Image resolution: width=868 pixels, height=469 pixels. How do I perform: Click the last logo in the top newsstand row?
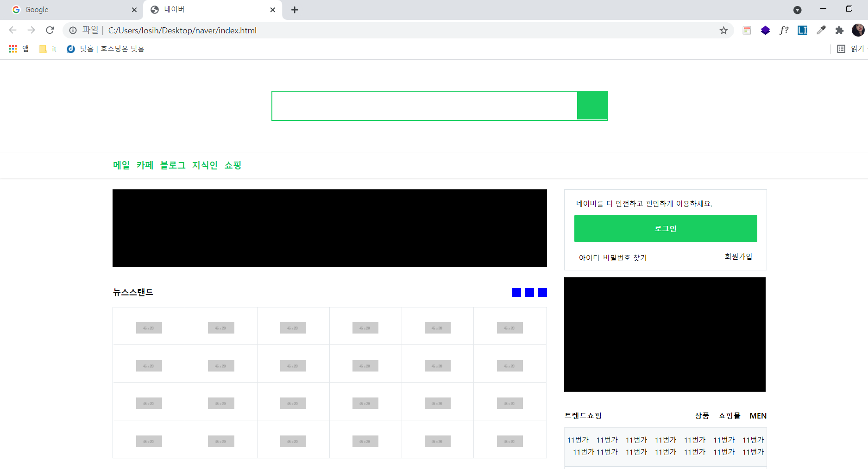pyautogui.click(x=509, y=328)
